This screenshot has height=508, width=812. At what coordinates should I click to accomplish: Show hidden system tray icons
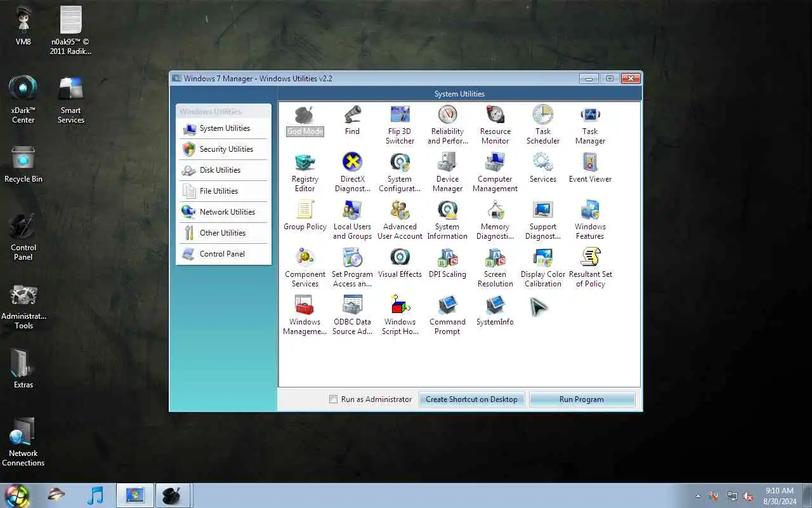tap(698, 496)
